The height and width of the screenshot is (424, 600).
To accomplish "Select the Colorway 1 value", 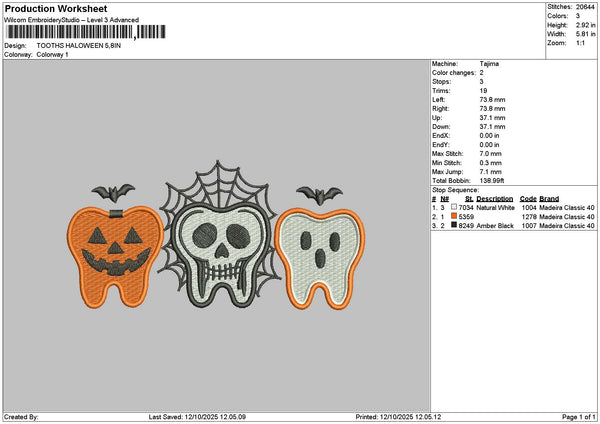I will tap(52, 55).
